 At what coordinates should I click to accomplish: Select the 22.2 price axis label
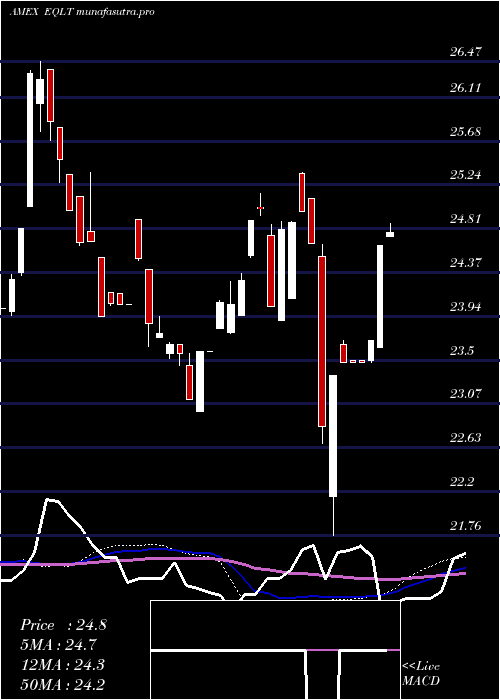462,482
